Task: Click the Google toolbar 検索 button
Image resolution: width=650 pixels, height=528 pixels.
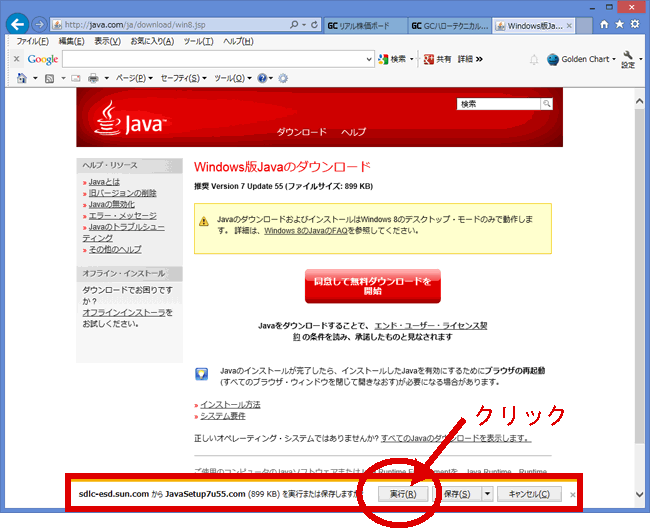Action: click(x=392, y=59)
